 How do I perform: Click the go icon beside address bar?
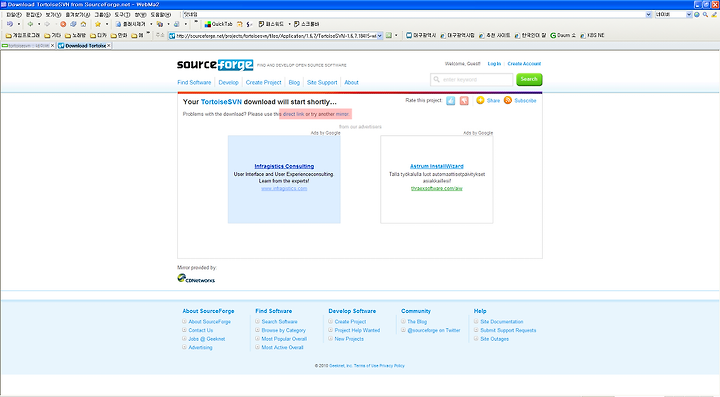pos(388,35)
